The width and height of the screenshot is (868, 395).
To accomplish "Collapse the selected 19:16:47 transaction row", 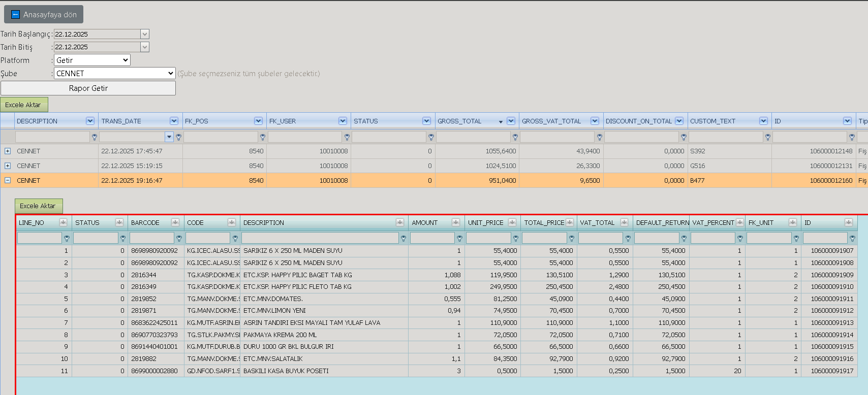I will click(8, 180).
